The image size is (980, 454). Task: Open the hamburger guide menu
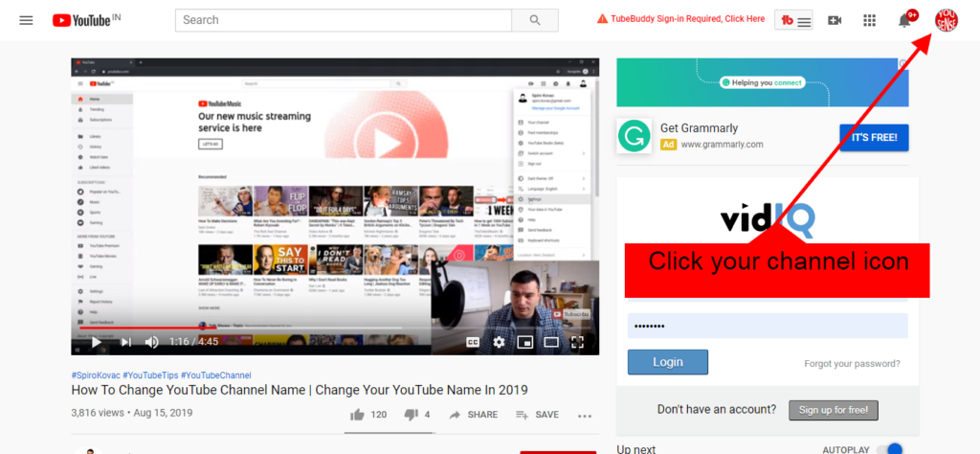[x=26, y=20]
